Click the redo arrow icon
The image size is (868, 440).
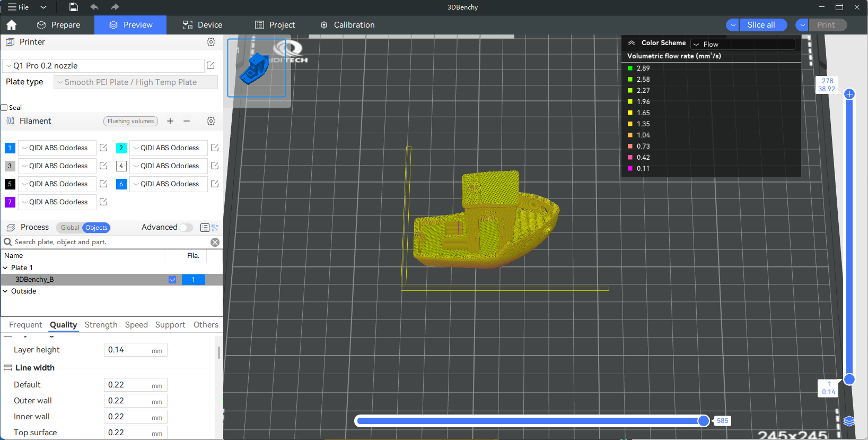(x=115, y=7)
